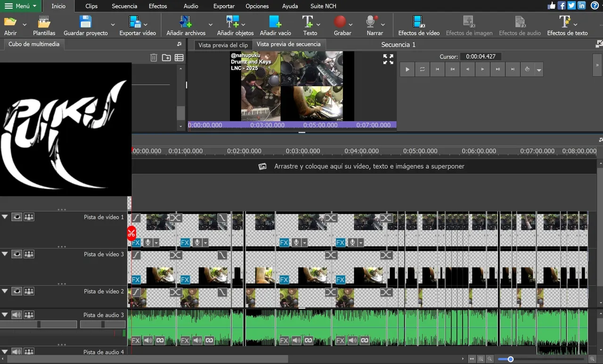603x364 pixels.
Task: Open help with the question mark icon
Action: pos(595,6)
